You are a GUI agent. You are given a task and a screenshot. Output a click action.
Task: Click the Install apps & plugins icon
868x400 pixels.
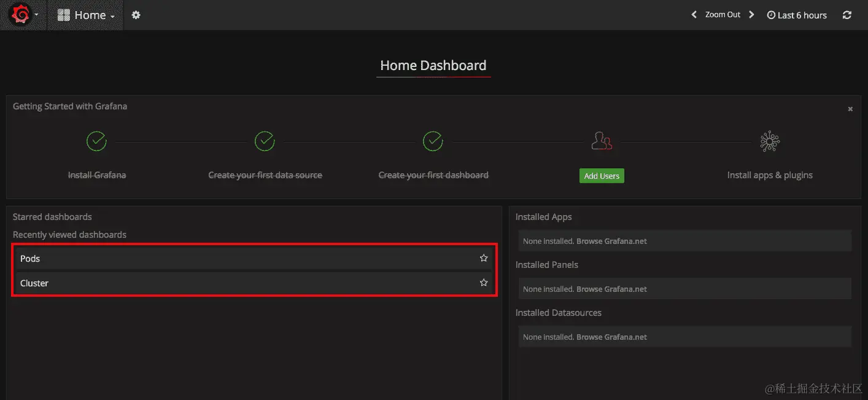(x=770, y=141)
